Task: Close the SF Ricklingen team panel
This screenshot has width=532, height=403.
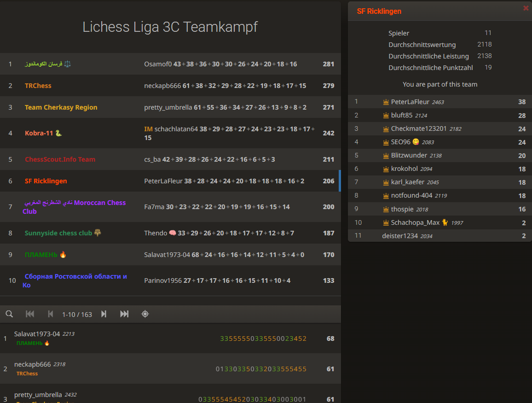Action: pyautogui.click(x=526, y=8)
